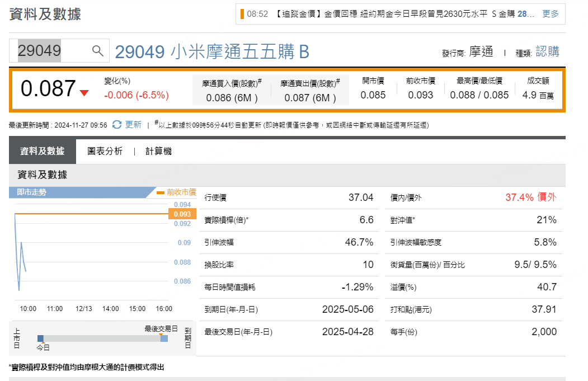This screenshot has width=588, height=381.
Task: Click 更多 to see more news
Action: click(x=551, y=14)
